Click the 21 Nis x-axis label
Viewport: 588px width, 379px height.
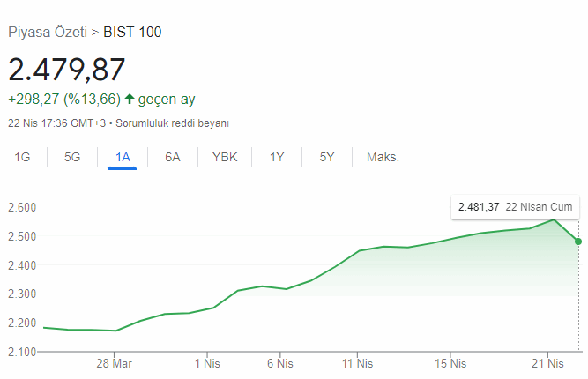click(x=547, y=363)
